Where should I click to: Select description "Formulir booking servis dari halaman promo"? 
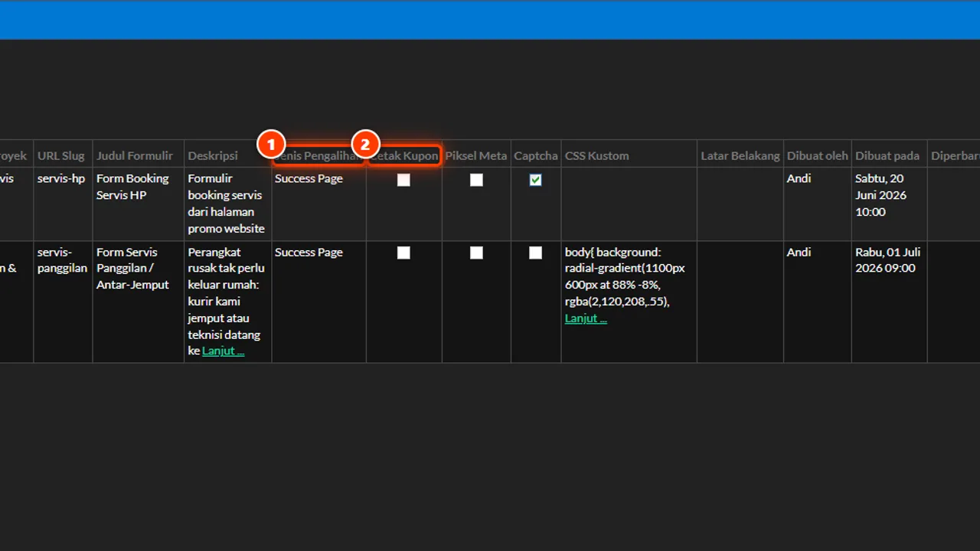[x=227, y=204]
